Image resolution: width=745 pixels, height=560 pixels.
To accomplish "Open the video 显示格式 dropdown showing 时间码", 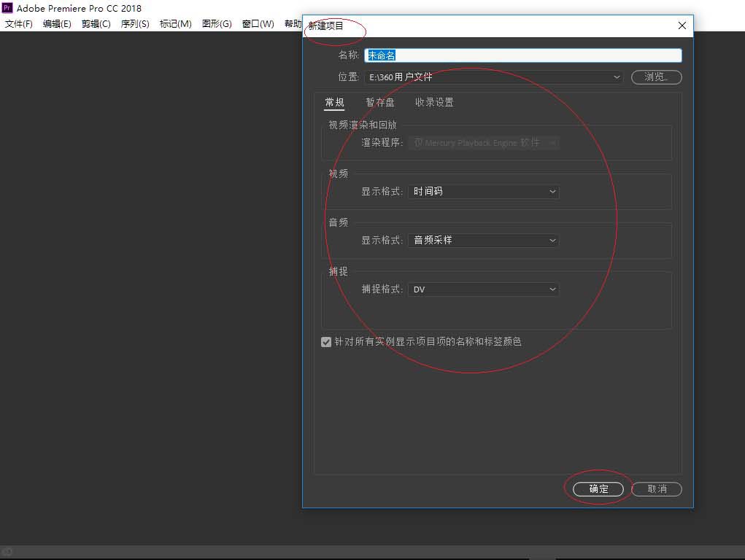I will (x=484, y=192).
